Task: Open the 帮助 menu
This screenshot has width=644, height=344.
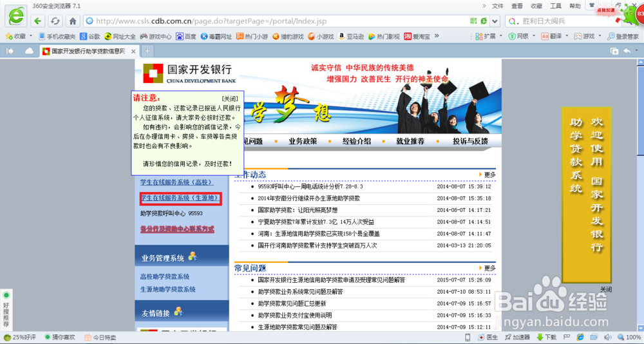Action: coord(575,6)
